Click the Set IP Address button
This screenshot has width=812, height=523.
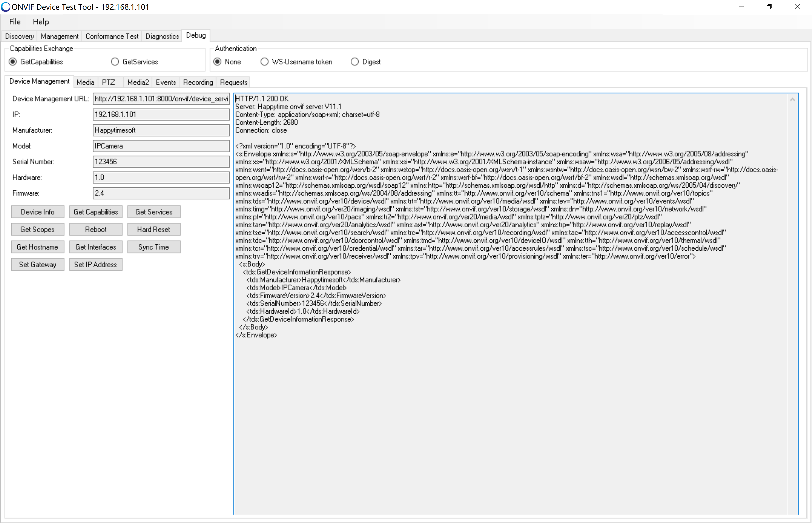[x=96, y=265]
